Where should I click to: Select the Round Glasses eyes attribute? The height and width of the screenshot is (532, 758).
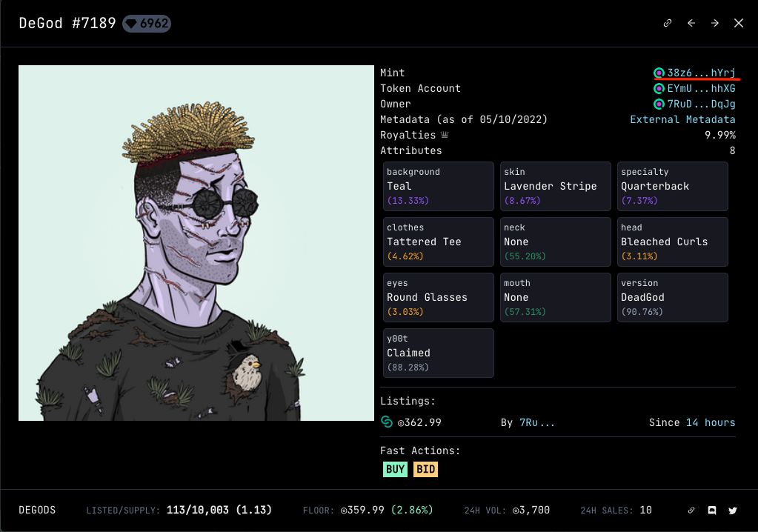(x=439, y=297)
